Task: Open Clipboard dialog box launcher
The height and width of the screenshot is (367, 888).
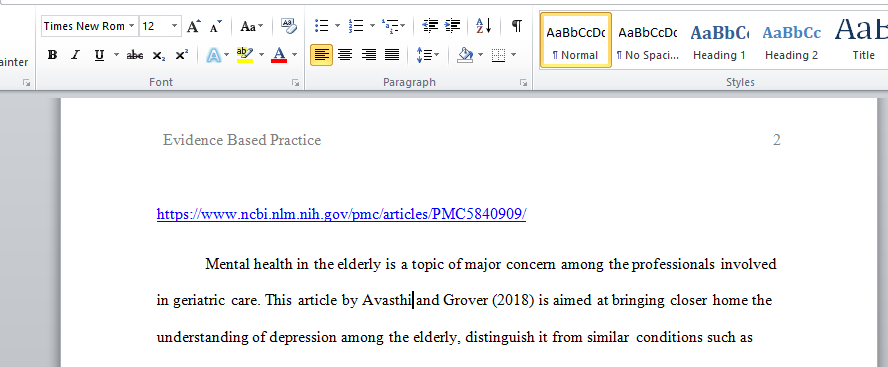Action: [26, 83]
